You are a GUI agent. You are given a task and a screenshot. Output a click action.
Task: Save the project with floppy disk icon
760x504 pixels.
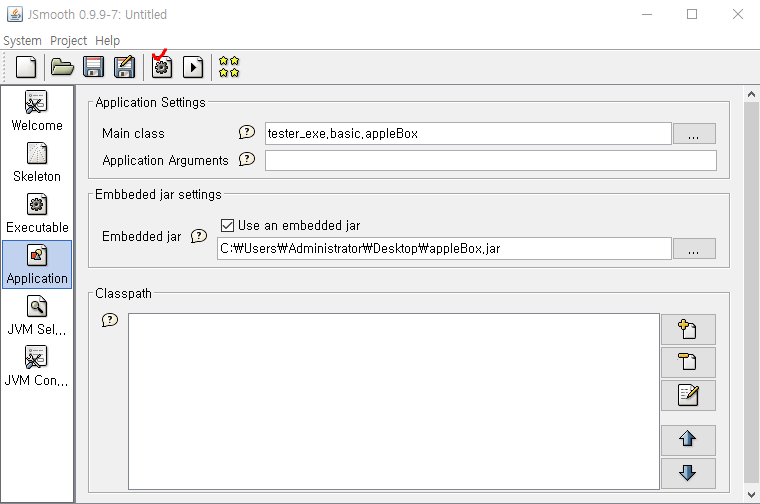94,67
